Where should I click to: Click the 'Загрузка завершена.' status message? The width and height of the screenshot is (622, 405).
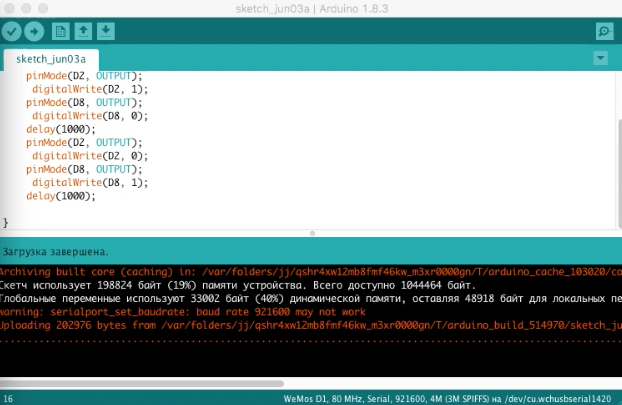click(56, 251)
